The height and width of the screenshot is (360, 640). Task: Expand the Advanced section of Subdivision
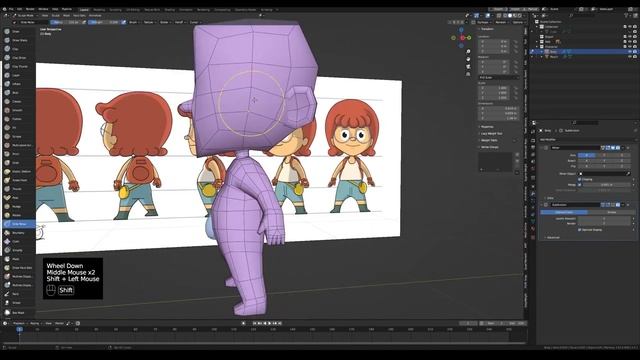[x=552, y=237]
